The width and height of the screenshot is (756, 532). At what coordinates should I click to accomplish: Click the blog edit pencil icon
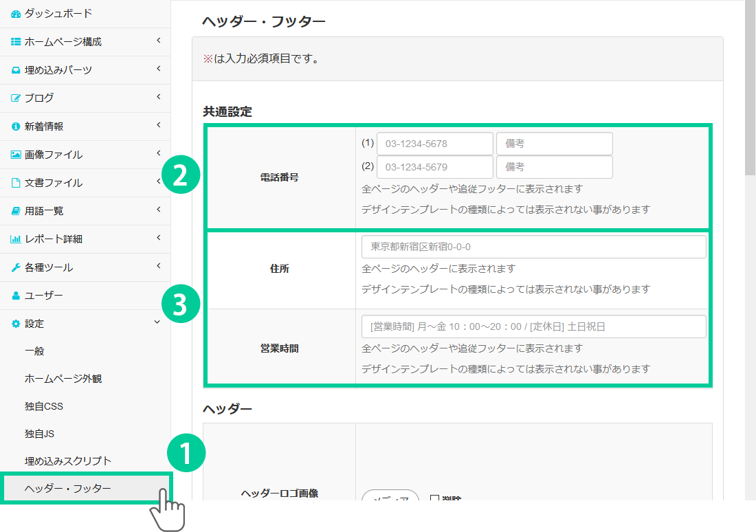(x=16, y=98)
